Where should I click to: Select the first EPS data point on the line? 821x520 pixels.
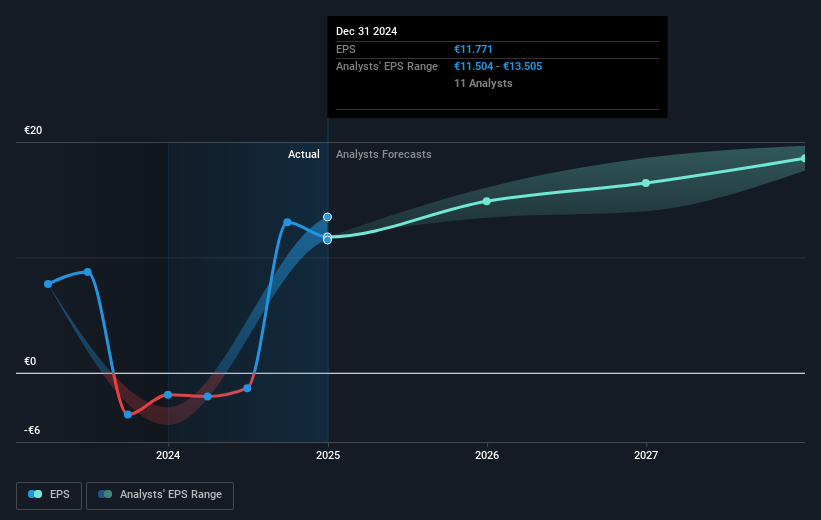[48, 284]
